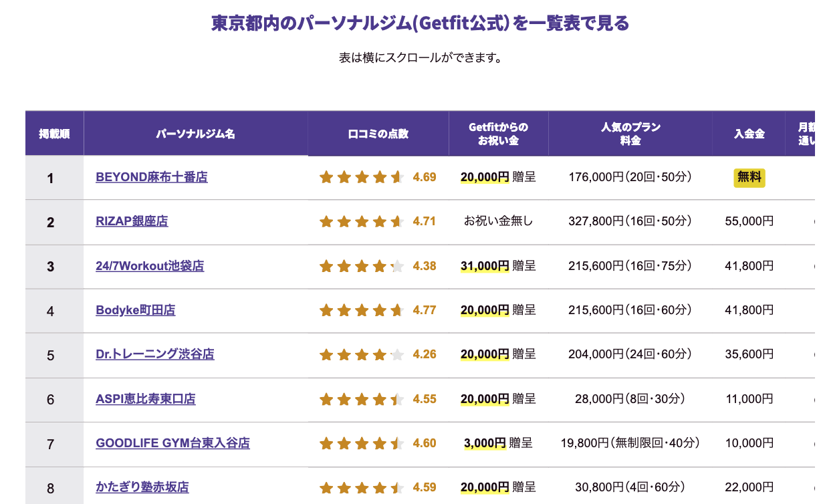Click the GOODLIFE GYM star rating icons
The image size is (817, 504).
tap(362, 443)
